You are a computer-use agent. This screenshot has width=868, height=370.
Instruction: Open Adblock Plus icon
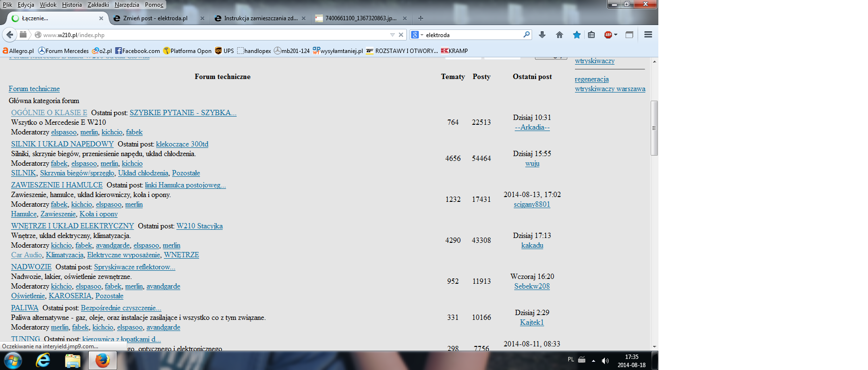[608, 35]
